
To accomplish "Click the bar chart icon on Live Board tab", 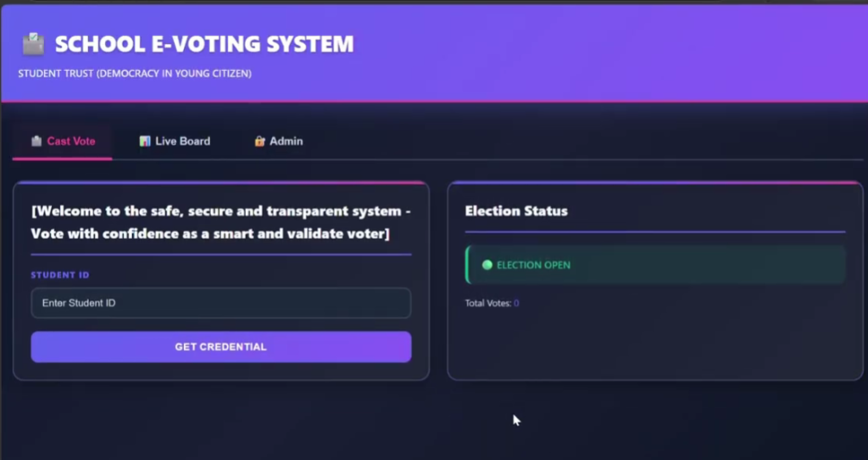I will [144, 141].
